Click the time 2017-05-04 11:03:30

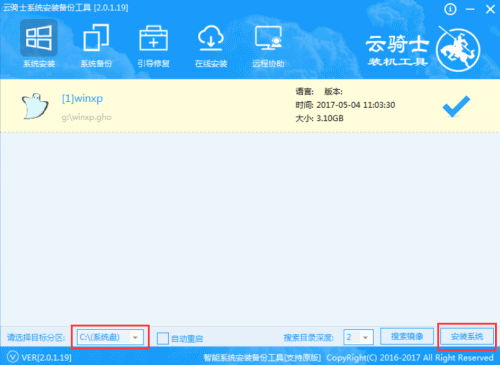(x=356, y=105)
